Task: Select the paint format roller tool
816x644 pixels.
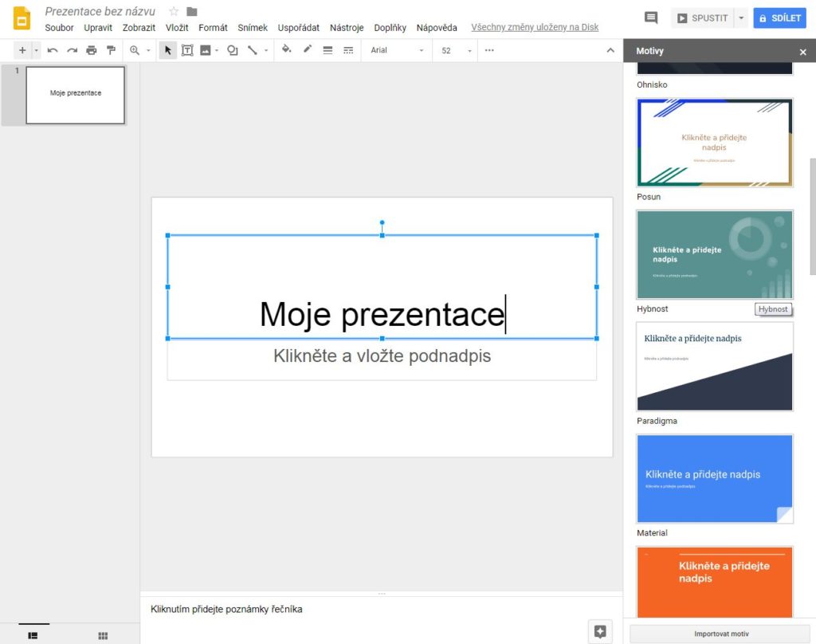Action: point(112,50)
